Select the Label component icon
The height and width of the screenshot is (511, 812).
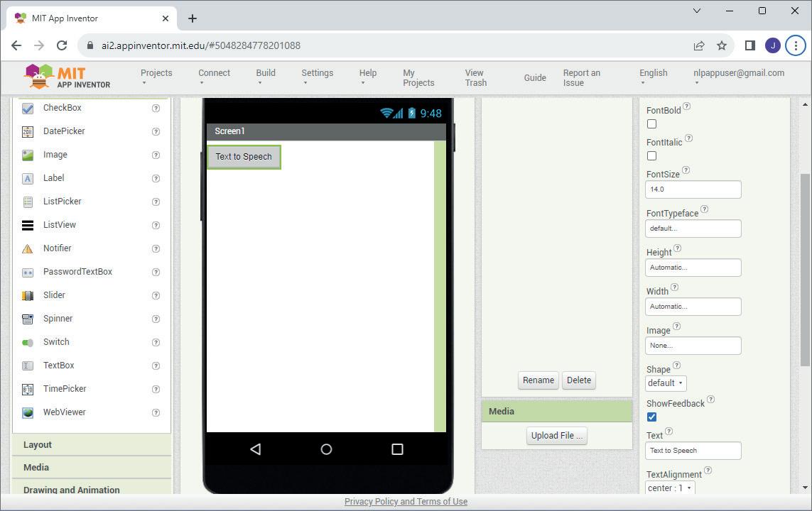click(28, 178)
